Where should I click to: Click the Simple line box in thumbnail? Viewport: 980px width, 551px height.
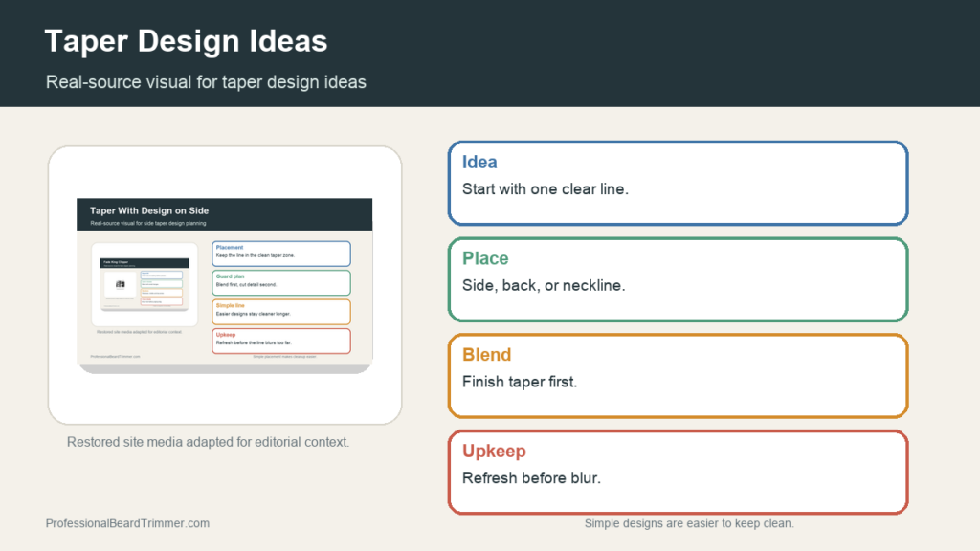pos(281,312)
